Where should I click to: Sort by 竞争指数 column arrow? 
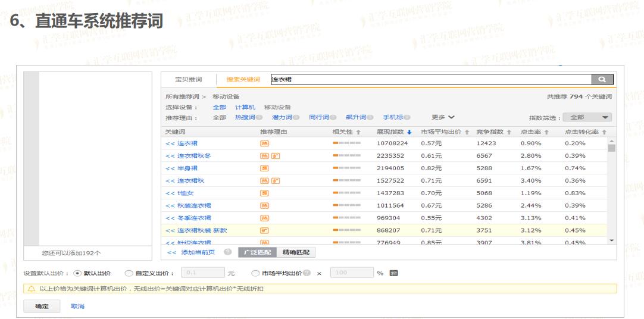[x=509, y=132]
